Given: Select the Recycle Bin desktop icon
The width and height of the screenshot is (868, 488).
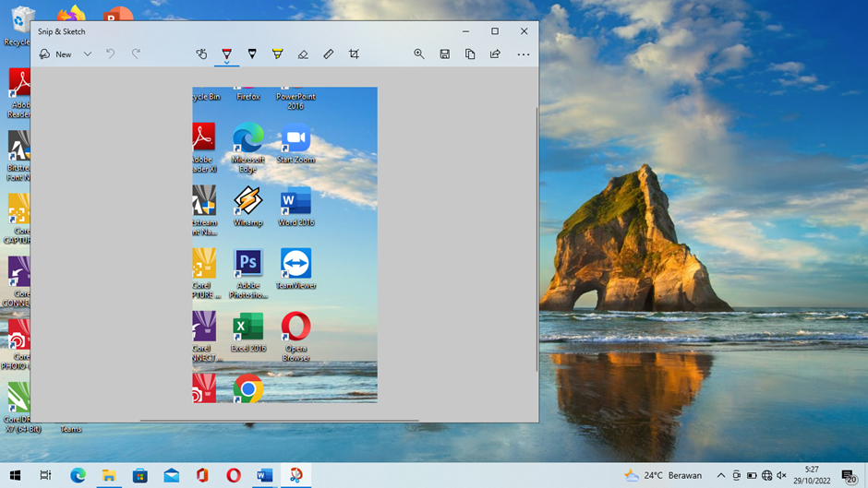Looking at the screenshot, I should (17, 25).
